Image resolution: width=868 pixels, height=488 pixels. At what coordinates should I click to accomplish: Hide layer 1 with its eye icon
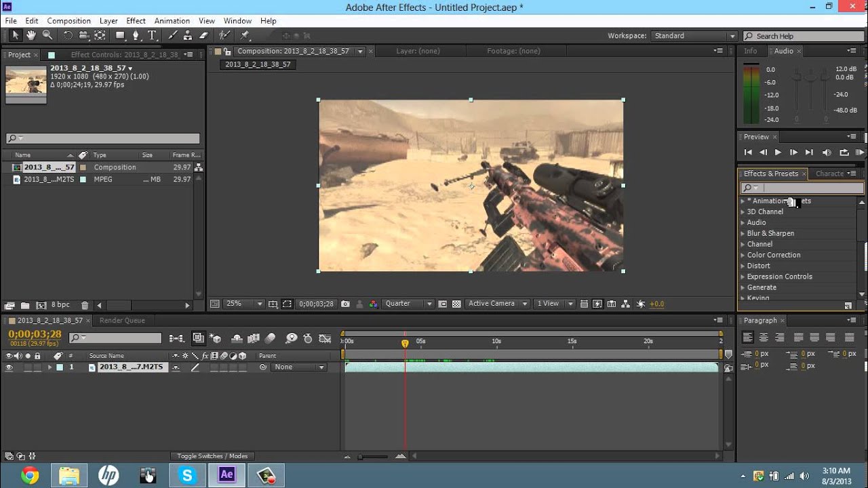pyautogui.click(x=9, y=367)
